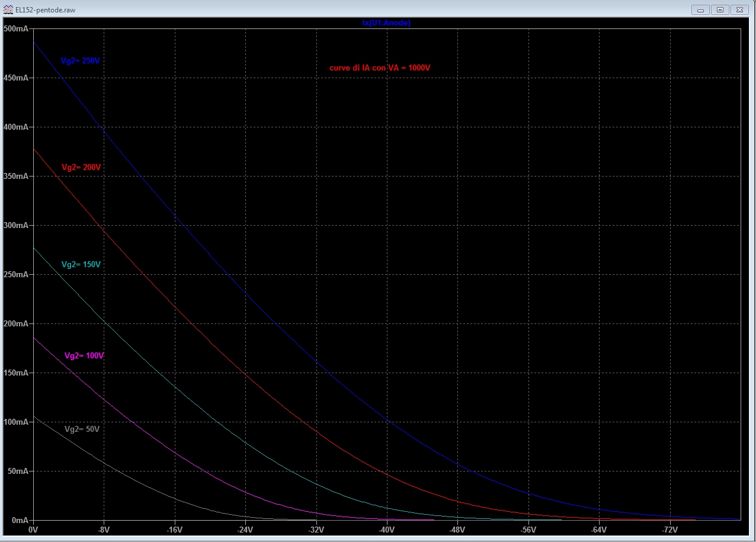Click the 250mA vertical axis label
This screenshot has height=542, width=756.
coord(15,275)
